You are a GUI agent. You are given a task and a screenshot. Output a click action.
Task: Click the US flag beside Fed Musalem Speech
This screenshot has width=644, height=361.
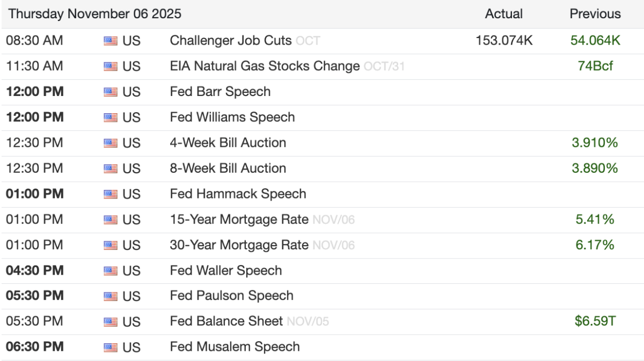(111, 347)
